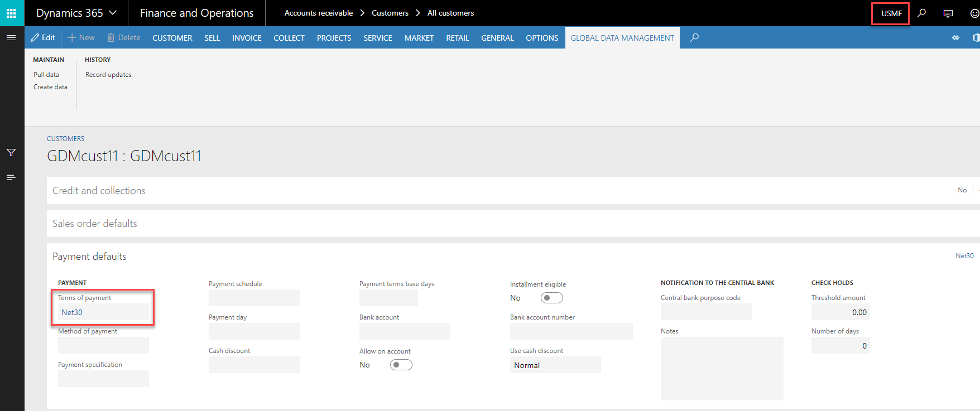
Task: Click Pull data under Maintain
Action: 46,75
